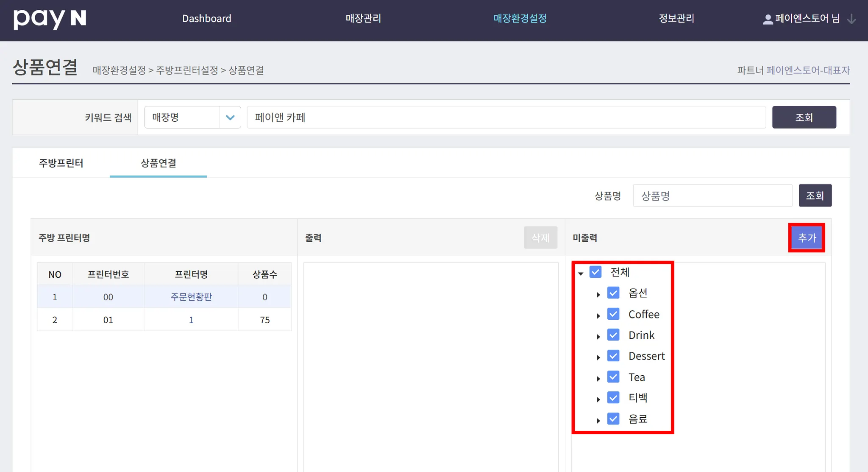
Task: Collapse the 전체 tree node
Action: pyautogui.click(x=581, y=274)
